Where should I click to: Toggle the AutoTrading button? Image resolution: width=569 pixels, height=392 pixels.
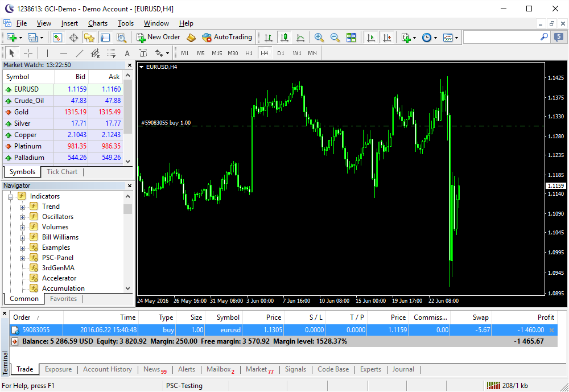coord(226,37)
